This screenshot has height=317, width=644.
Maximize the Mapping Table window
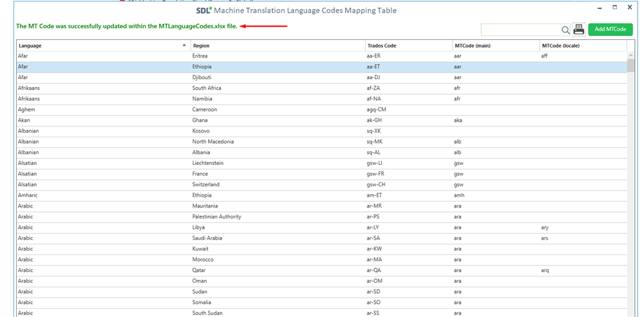click(x=615, y=7)
